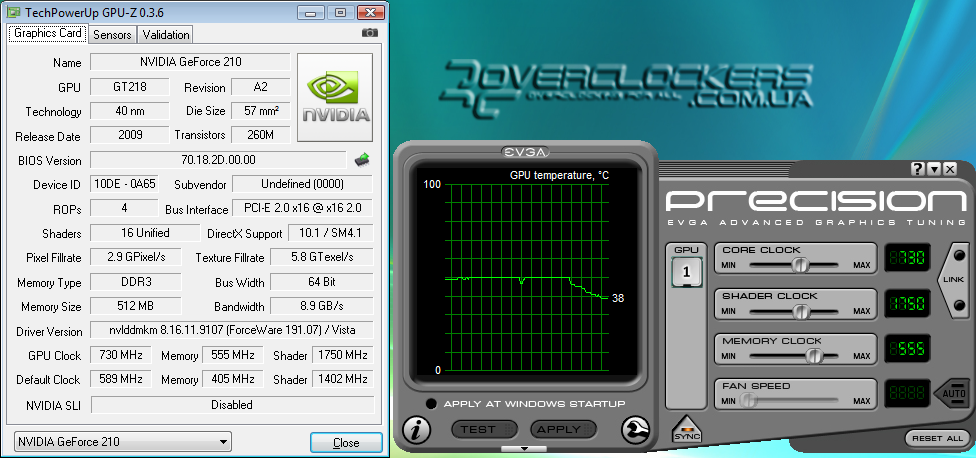Click Release Date value 2009
Screen dimensions: 976x458
tap(129, 135)
